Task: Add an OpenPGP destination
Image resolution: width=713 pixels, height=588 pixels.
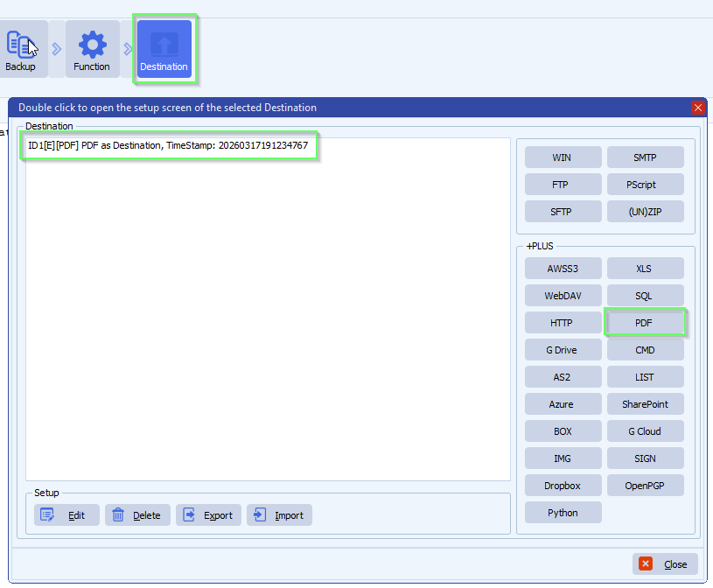Action: click(645, 485)
